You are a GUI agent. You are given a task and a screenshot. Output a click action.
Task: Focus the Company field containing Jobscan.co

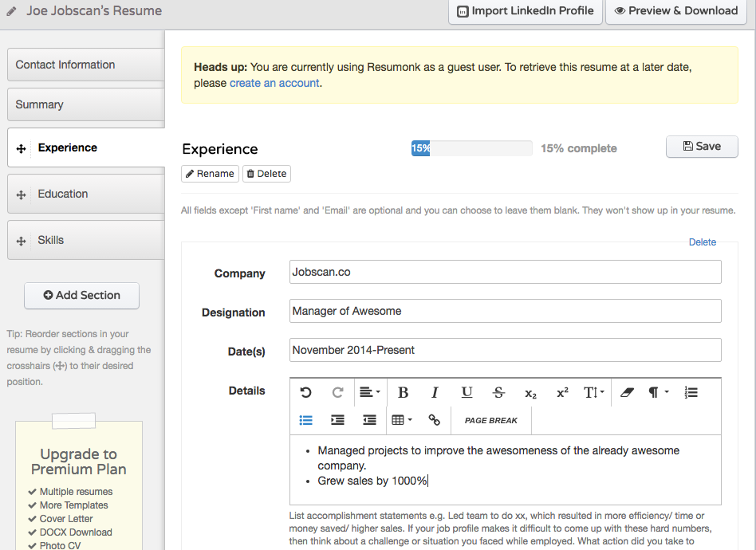tap(506, 272)
